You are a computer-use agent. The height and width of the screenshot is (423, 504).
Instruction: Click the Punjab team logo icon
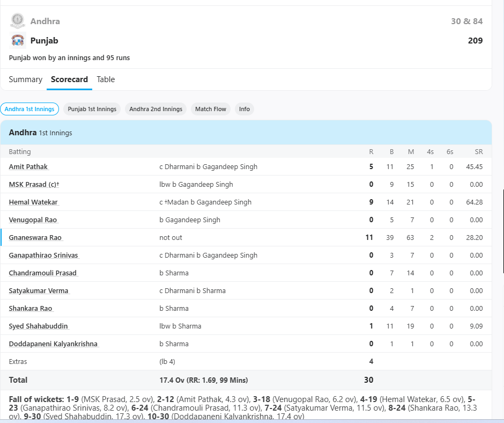click(x=18, y=41)
